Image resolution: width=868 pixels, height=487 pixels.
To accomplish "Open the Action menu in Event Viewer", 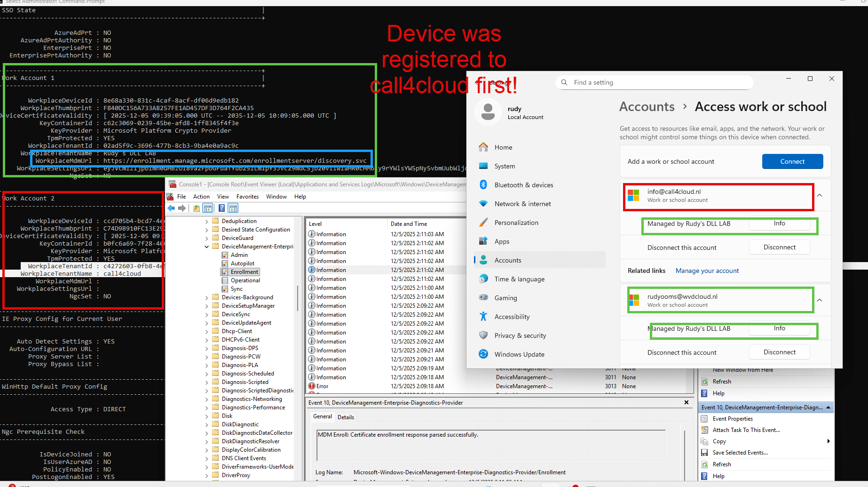I will pyautogui.click(x=201, y=196).
